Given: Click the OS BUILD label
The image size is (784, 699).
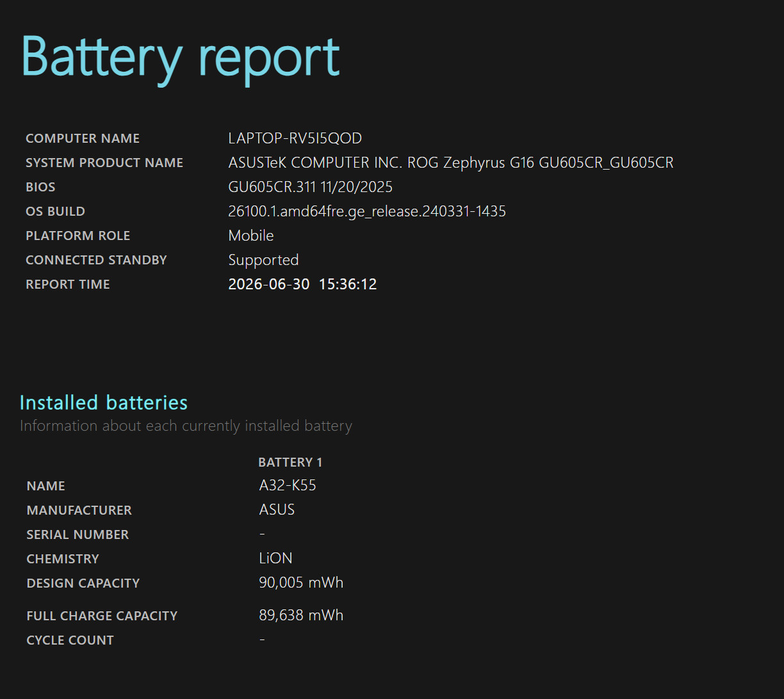Looking at the screenshot, I should (x=55, y=211).
